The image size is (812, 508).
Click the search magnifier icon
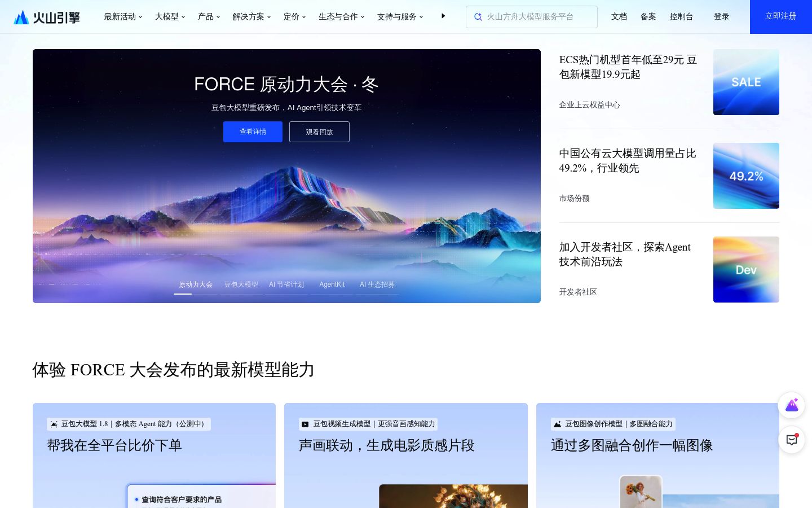click(478, 17)
